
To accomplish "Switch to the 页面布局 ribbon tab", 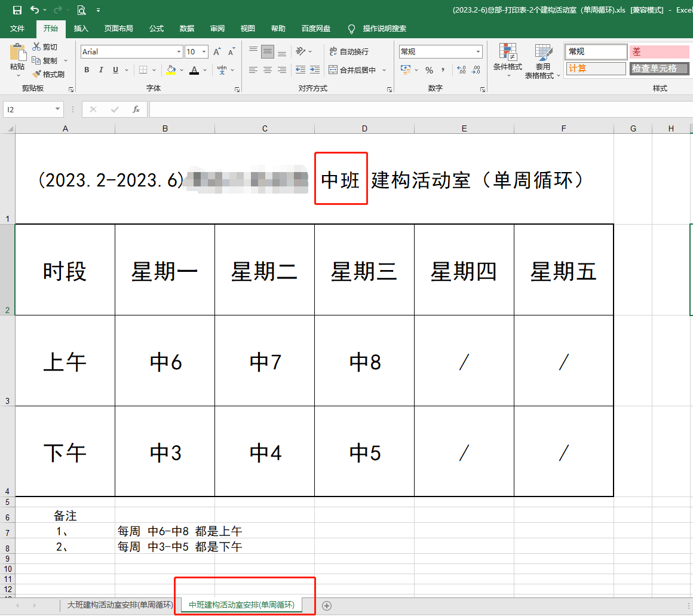I will [x=118, y=29].
